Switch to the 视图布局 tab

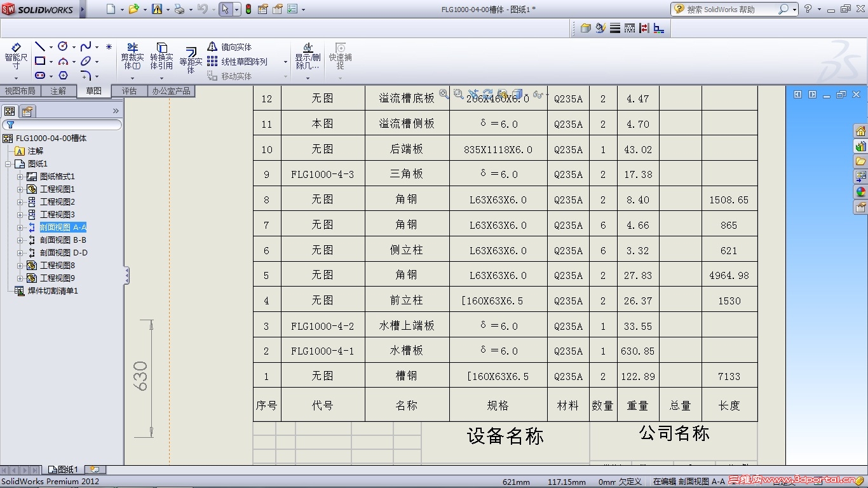[20, 91]
